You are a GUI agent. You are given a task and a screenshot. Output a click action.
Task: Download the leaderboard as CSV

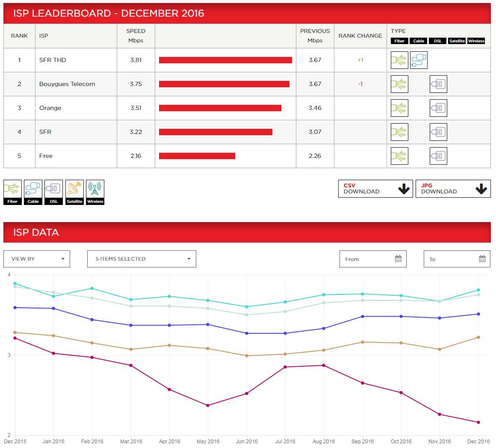[x=375, y=189]
